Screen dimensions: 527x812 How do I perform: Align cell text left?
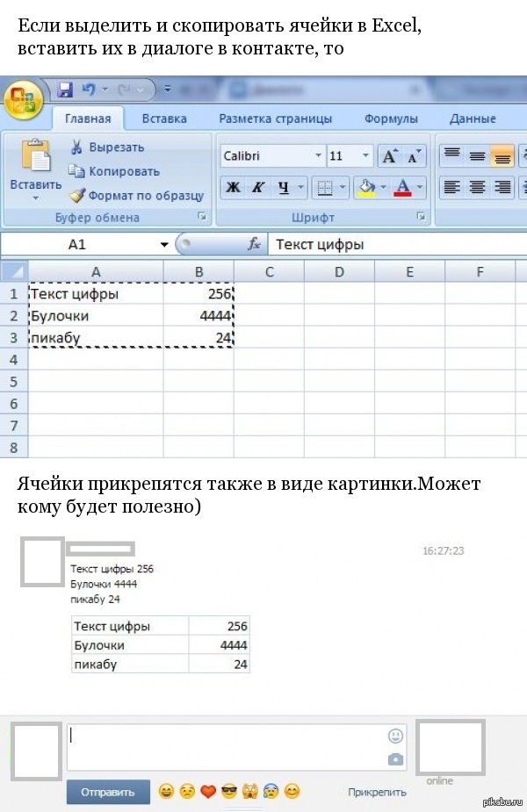click(x=451, y=187)
